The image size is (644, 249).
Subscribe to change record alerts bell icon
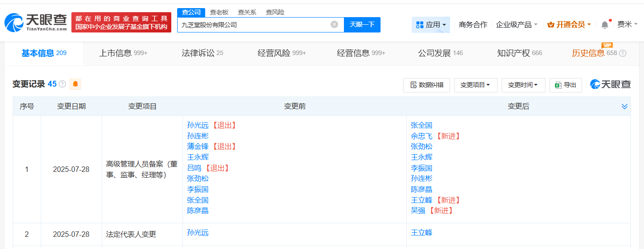click(75, 84)
